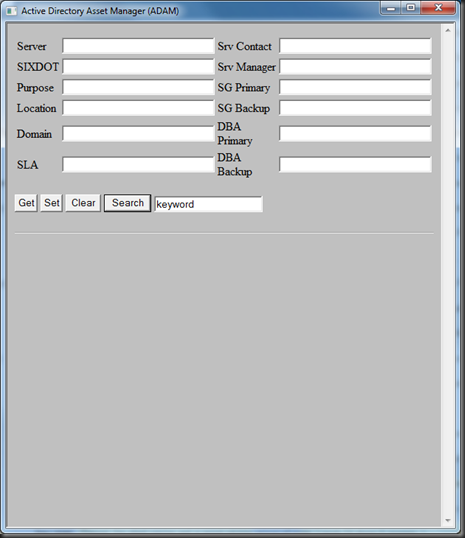Clear all fields with the Clear button

83,203
